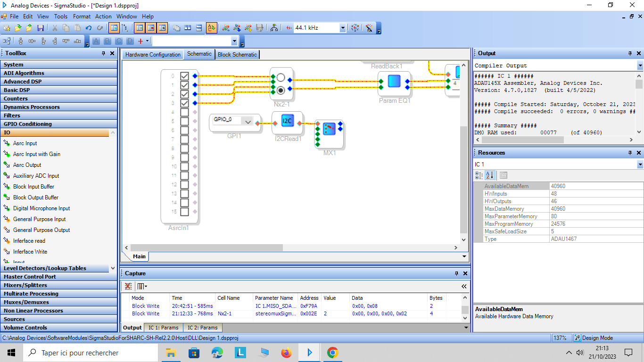Open Chrome from the taskbar
644x362 pixels.
click(332, 353)
